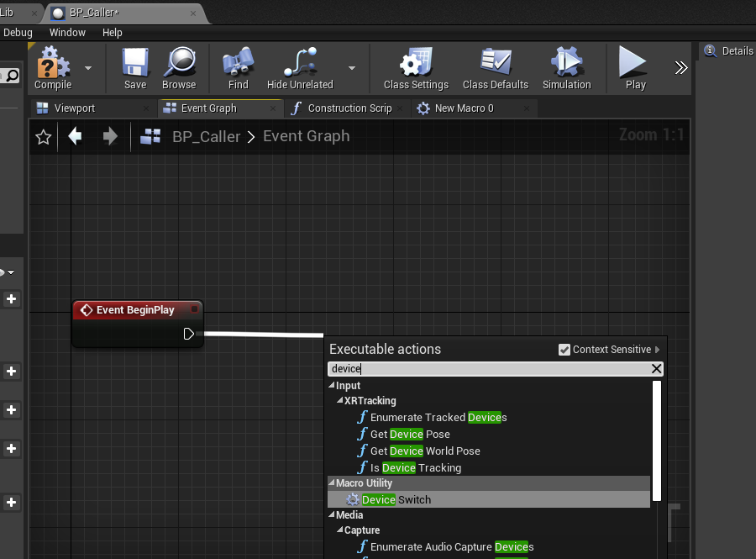Navigate back with the left arrow
Screen dimensions: 756x559
point(75,136)
